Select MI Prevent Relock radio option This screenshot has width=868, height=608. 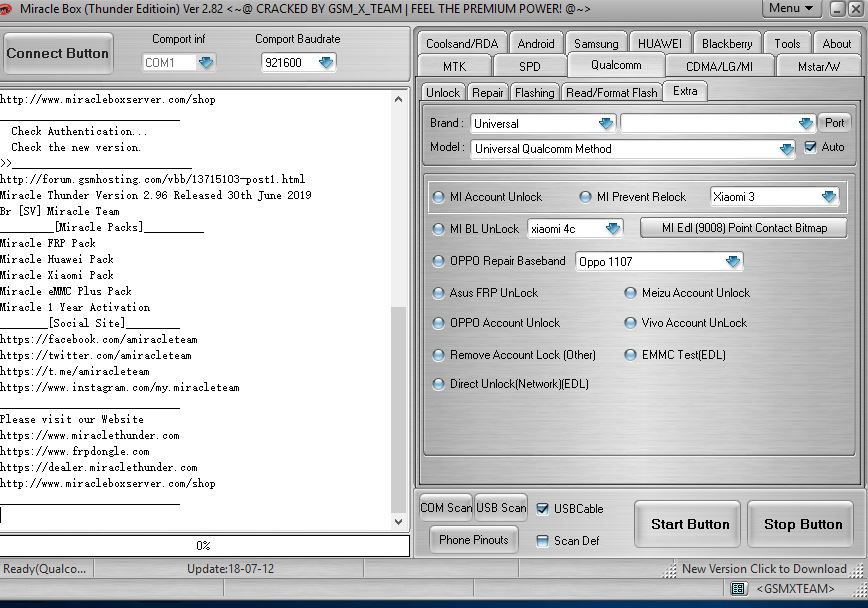tap(585, 197)
